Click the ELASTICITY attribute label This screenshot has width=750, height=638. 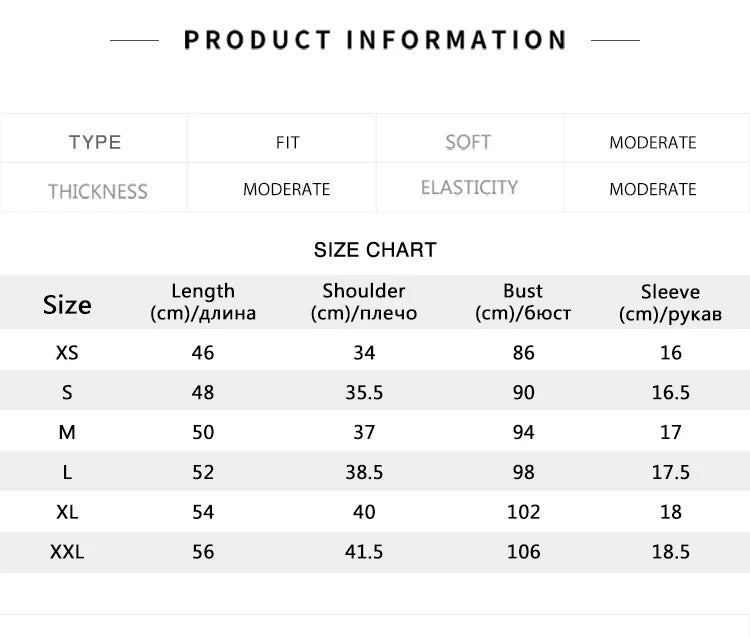(x=469, y=188)
